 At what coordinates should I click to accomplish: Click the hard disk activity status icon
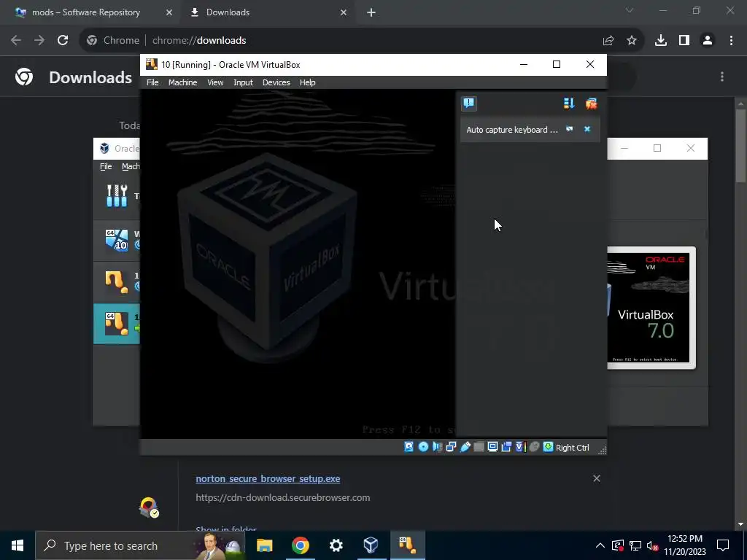(x=409, y=447)
